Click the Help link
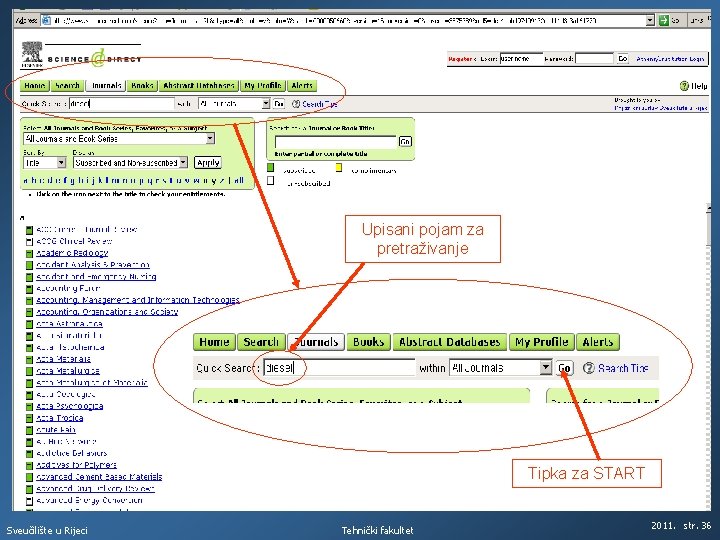The width and height of the screenshot is (720, 540). (x=698, y=86)
